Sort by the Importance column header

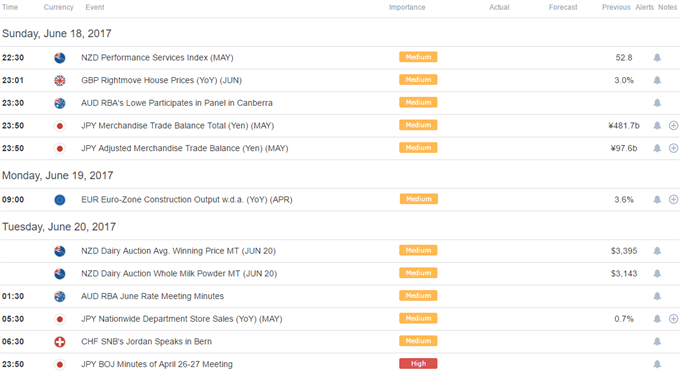(x=407, y=7)
